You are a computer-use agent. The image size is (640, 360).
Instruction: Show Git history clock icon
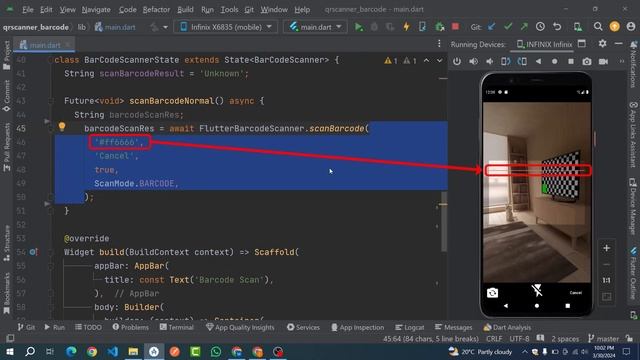(540, 27)
